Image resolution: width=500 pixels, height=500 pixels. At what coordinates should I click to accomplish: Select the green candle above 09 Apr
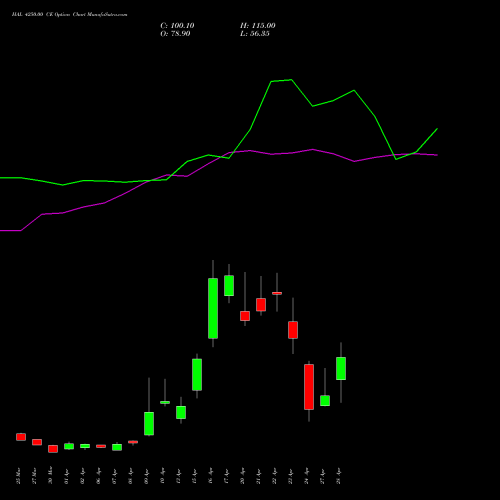click(149, 423)
